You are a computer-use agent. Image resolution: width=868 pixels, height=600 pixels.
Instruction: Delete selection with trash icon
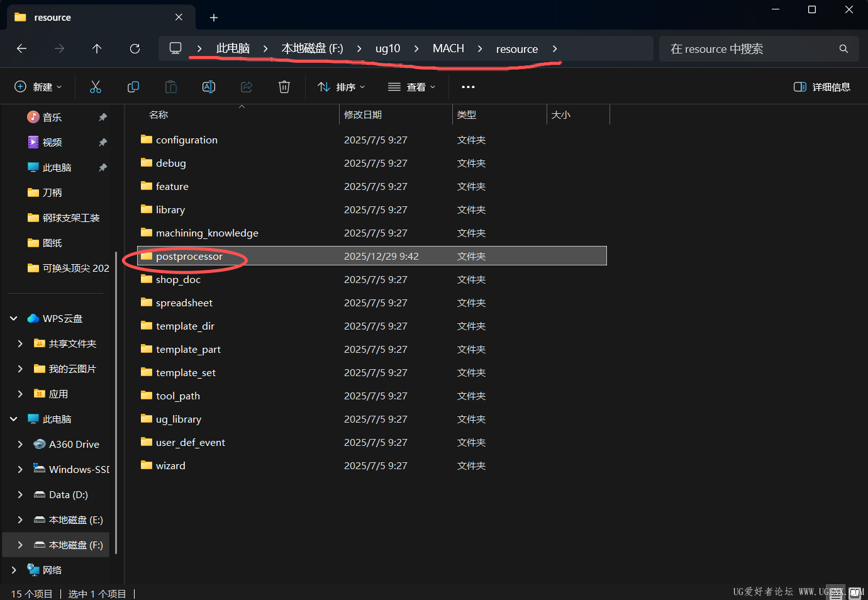tap(284, 87)
